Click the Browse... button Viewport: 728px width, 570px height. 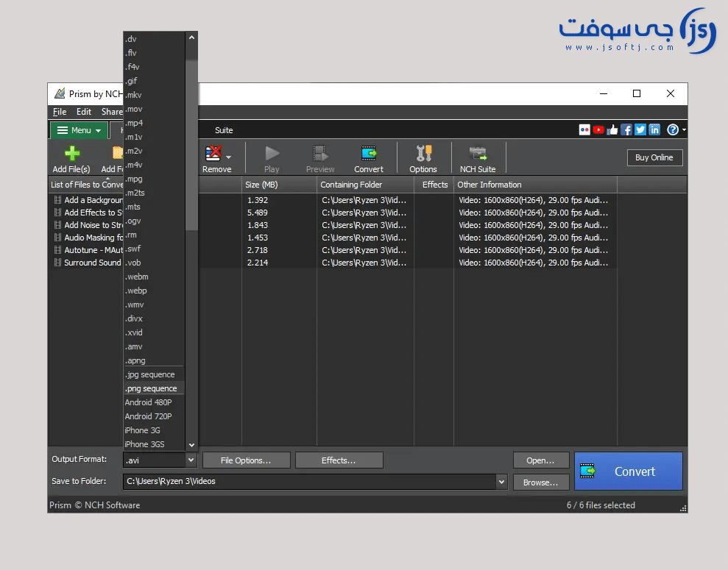[541, 482]
